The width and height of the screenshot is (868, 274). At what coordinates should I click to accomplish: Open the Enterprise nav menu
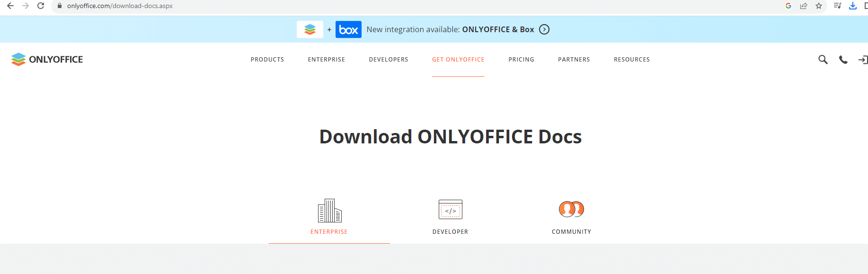[x=327, y=59]
